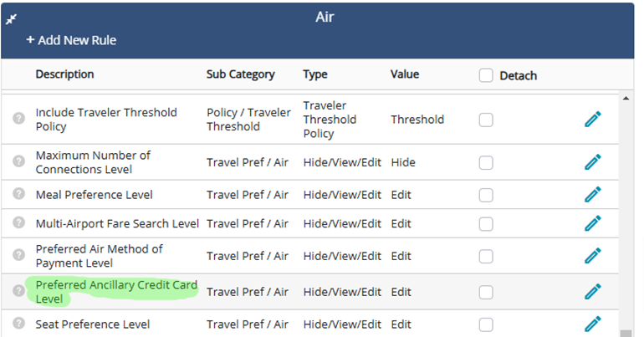Tick Detach checkbox for Meal Preference Level
Screen dimensions: 644x337
(x=486, y=195)
